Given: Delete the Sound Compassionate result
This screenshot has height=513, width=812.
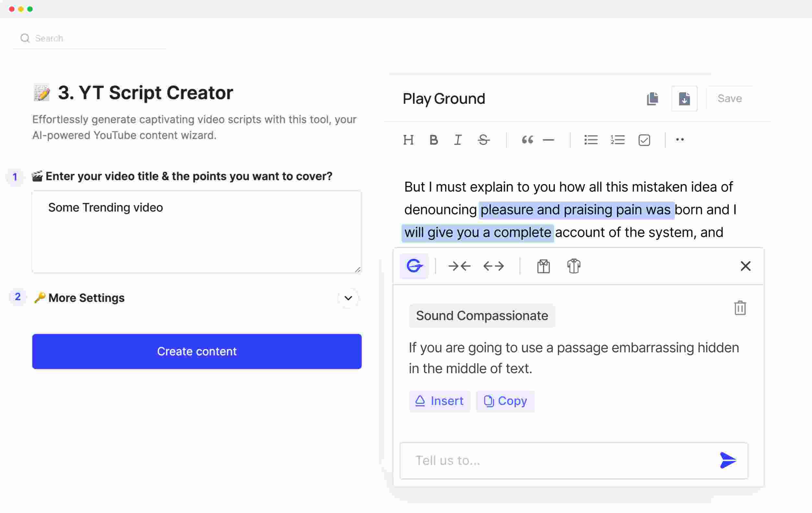Looking at the screenshot, I should [x=740, y=308].
